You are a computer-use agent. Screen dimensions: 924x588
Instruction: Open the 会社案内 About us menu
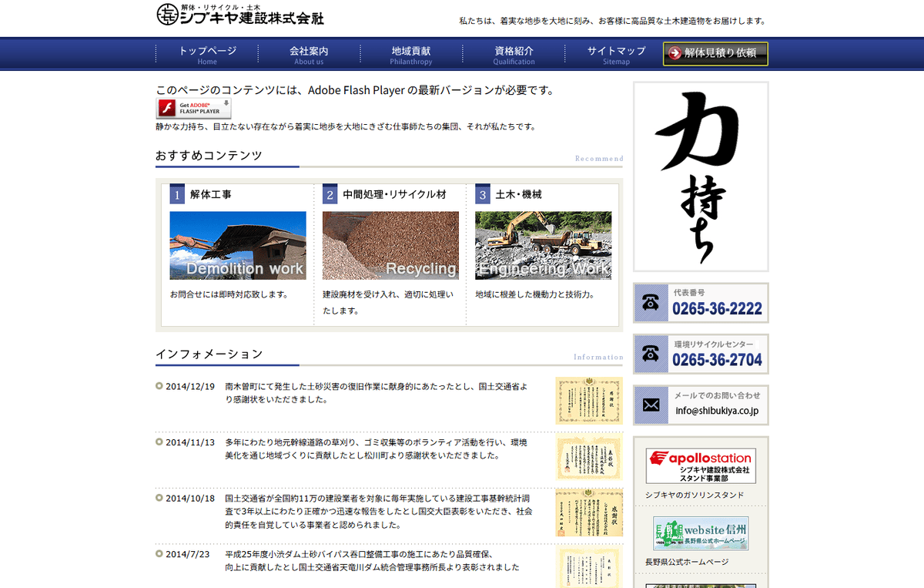308,53
